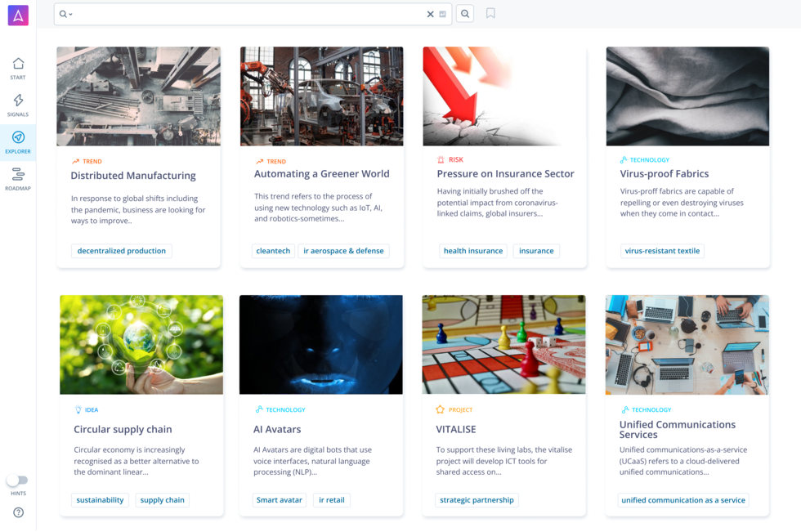Click the Project star icon on VITALISE
801x532 pixels.
440,409
